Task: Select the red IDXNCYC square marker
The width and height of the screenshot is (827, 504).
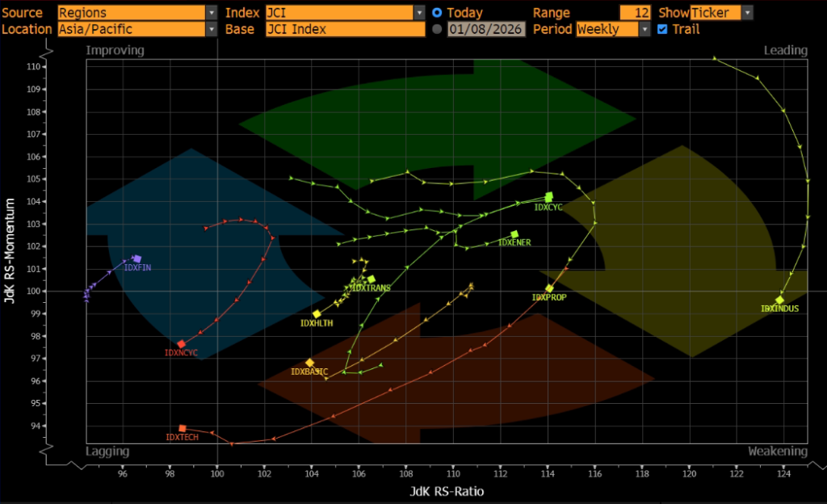Action: [x=181, y=344]
